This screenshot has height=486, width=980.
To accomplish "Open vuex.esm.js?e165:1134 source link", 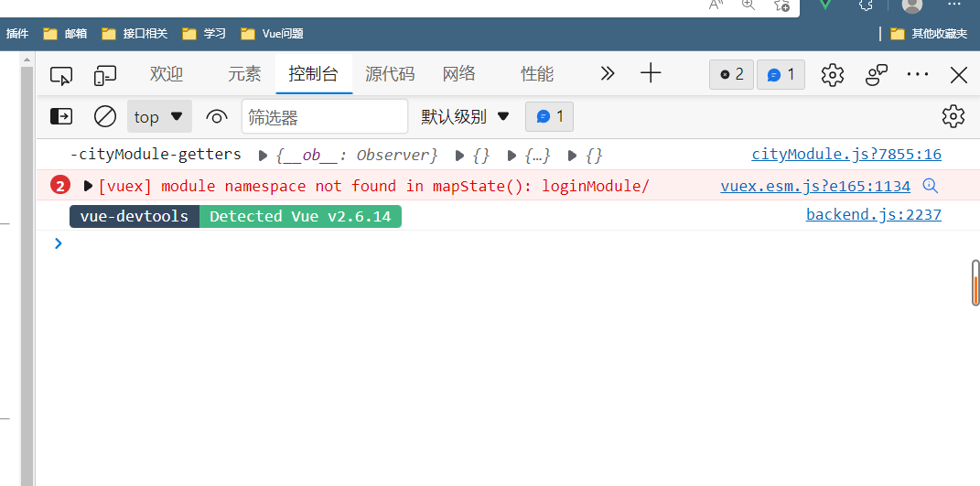I will coord(815,186).
